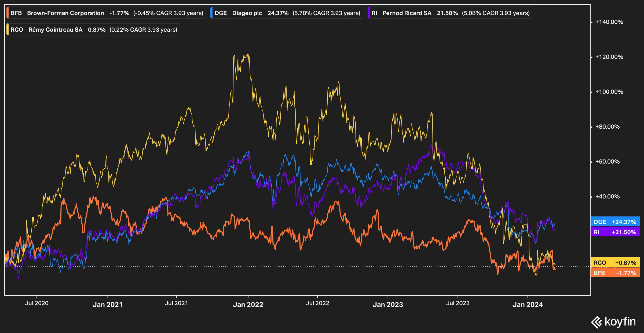Click the +100.00% axis label
The height and width of the screenshot is (333, 644).
(x=609, y=92)
